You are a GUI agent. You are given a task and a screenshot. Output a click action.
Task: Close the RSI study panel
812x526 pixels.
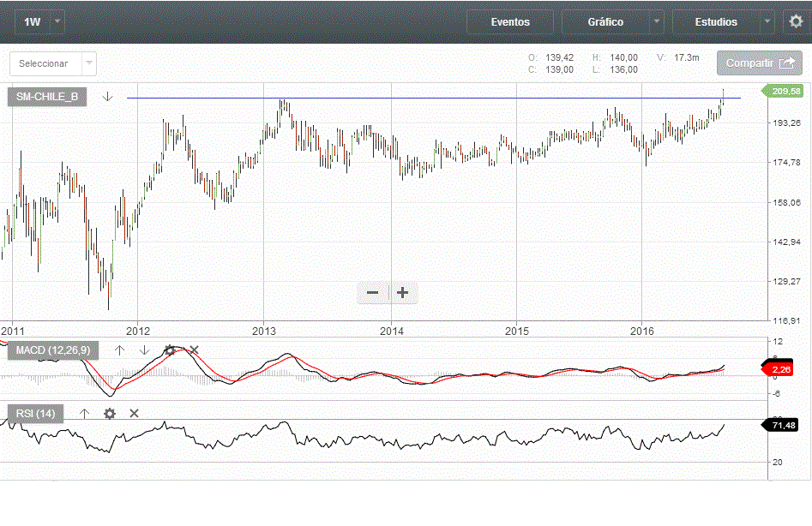point(134,414)
